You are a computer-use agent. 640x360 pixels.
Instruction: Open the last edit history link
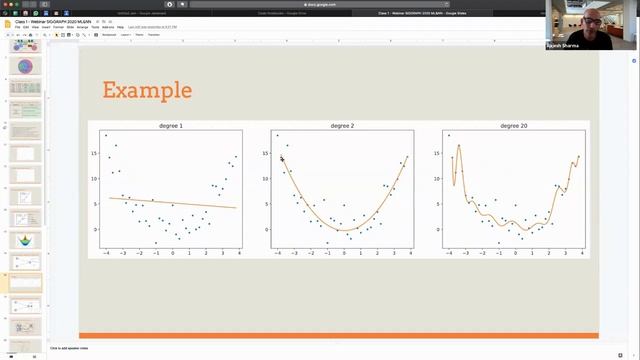point(153,27)
